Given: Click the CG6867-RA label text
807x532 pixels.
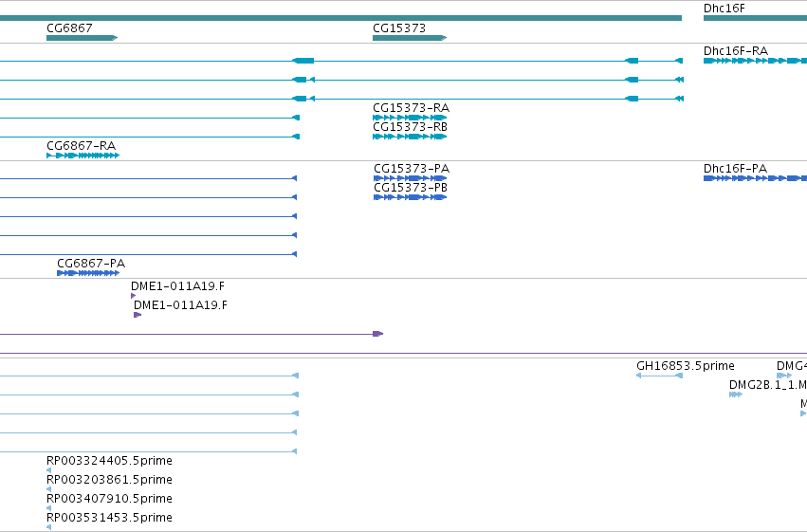Looking at the screenshot, I should pyautogui.click(x=82, y=146).
